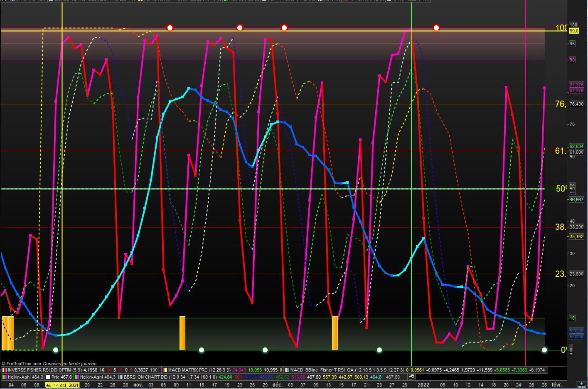Click the MACD MATRIX PRC indicator icon
Viewport: 588px width, 389px height.
[x=165, y=370]
